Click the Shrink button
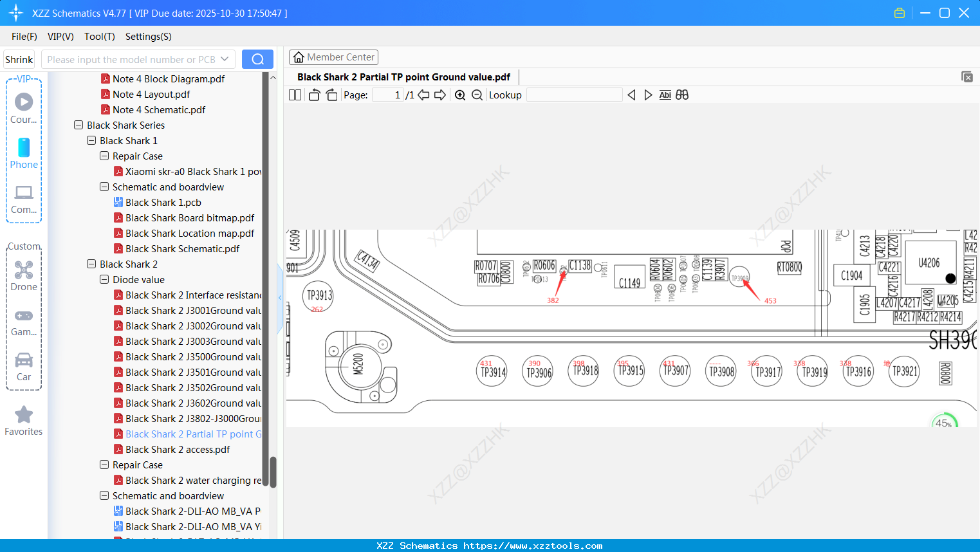 (19, 59)
